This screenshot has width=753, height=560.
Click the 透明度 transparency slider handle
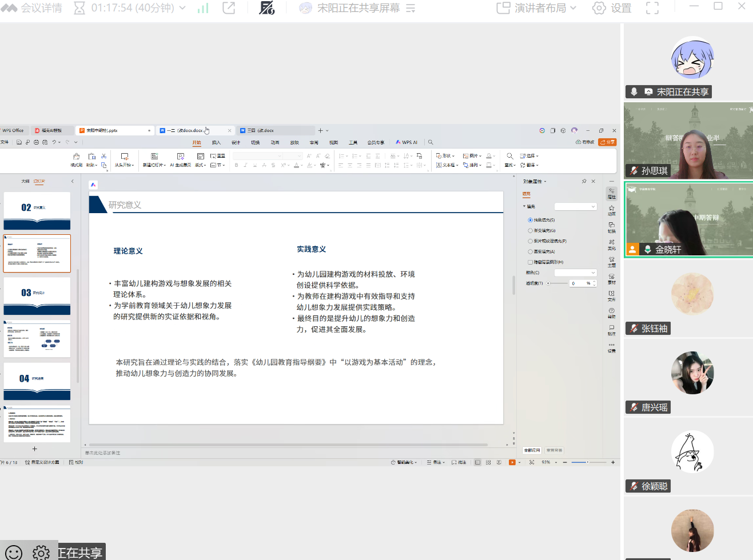click(x=548, y=283)
